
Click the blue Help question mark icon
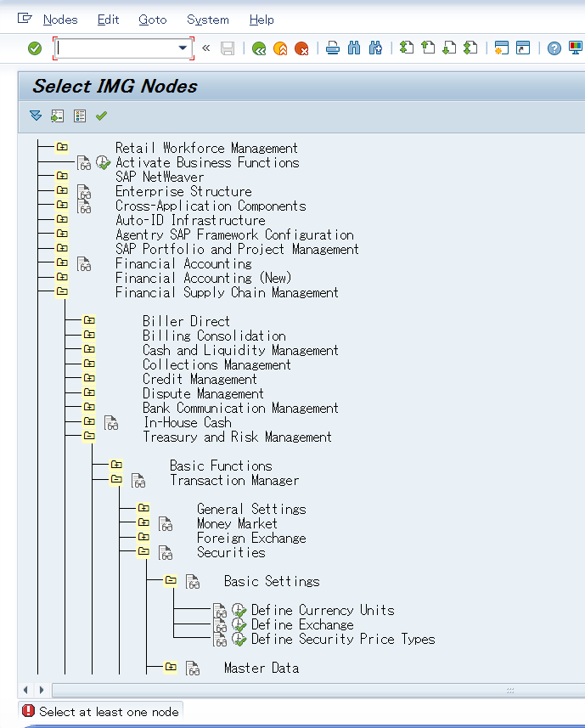(554, 48)
